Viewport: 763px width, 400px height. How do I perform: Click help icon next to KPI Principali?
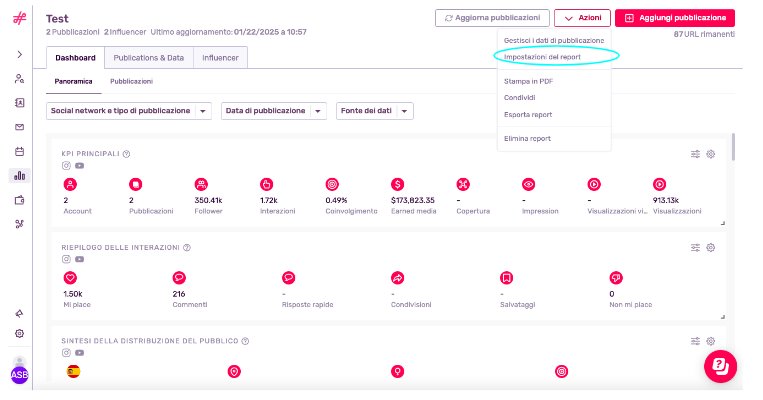coord(127,154)
